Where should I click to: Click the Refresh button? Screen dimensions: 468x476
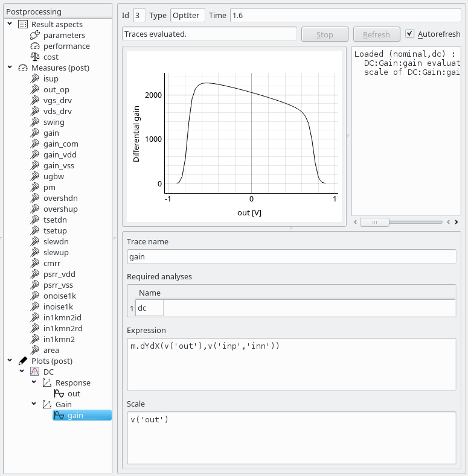point(376,34)
